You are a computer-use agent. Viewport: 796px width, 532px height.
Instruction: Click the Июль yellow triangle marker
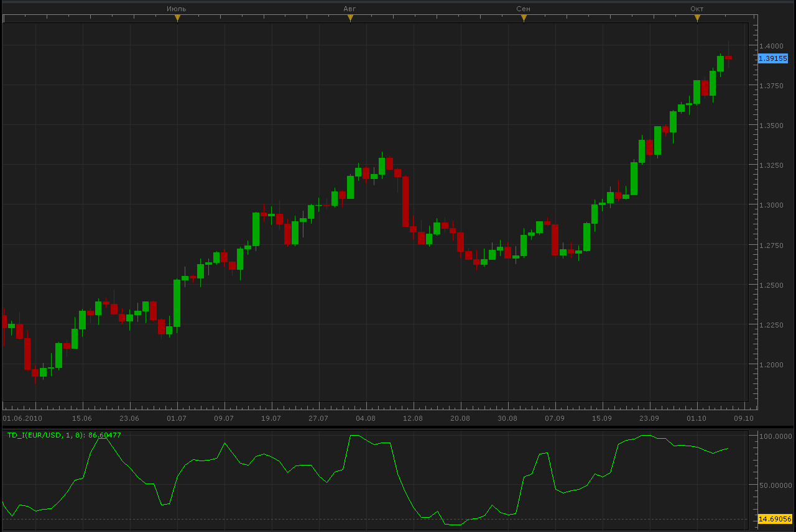[177, 18]
